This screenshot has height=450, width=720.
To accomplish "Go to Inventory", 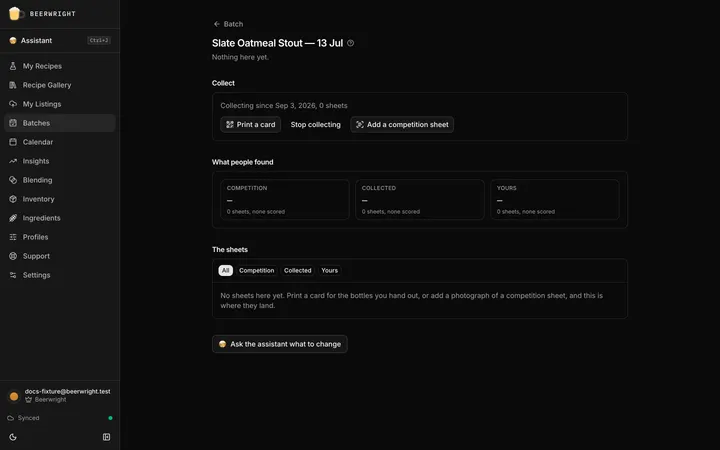I will coord(60,199).
